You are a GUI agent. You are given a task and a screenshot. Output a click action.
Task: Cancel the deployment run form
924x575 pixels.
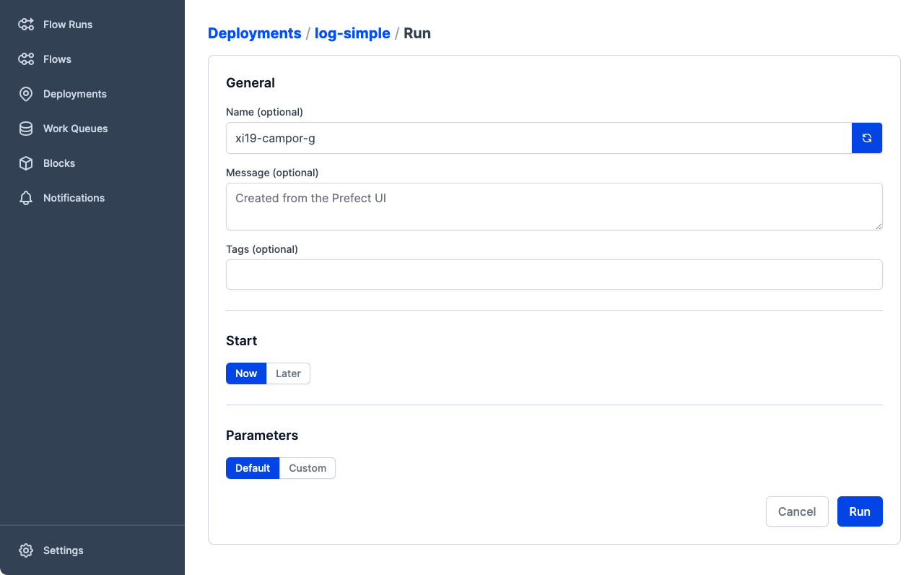[797, 511]
